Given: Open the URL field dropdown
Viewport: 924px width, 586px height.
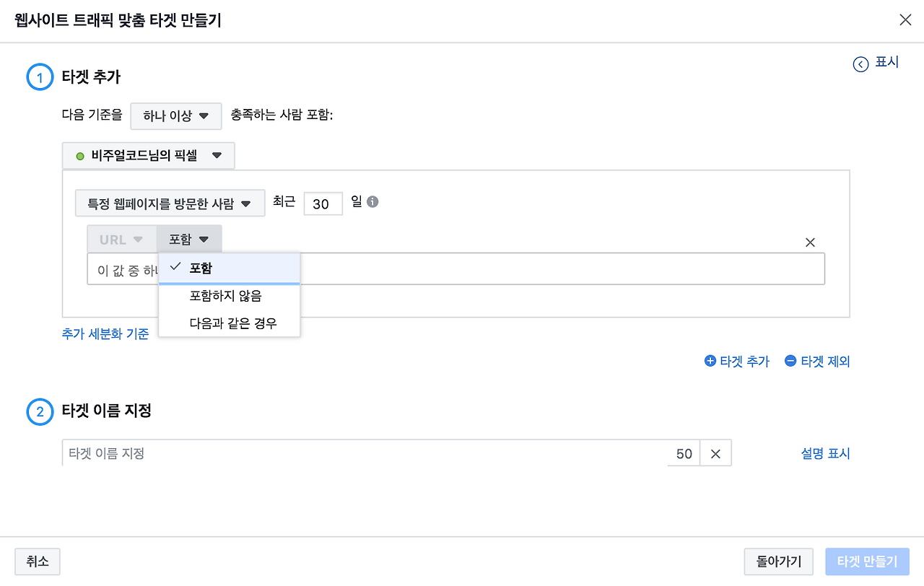Looking at the screenshot, I should coord(121,239).
